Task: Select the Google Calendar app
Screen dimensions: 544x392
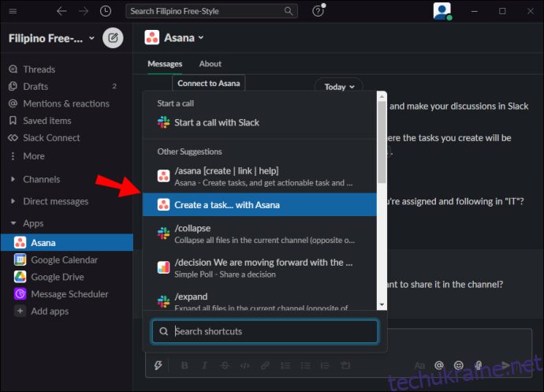Action: click(x=66, y=259)
